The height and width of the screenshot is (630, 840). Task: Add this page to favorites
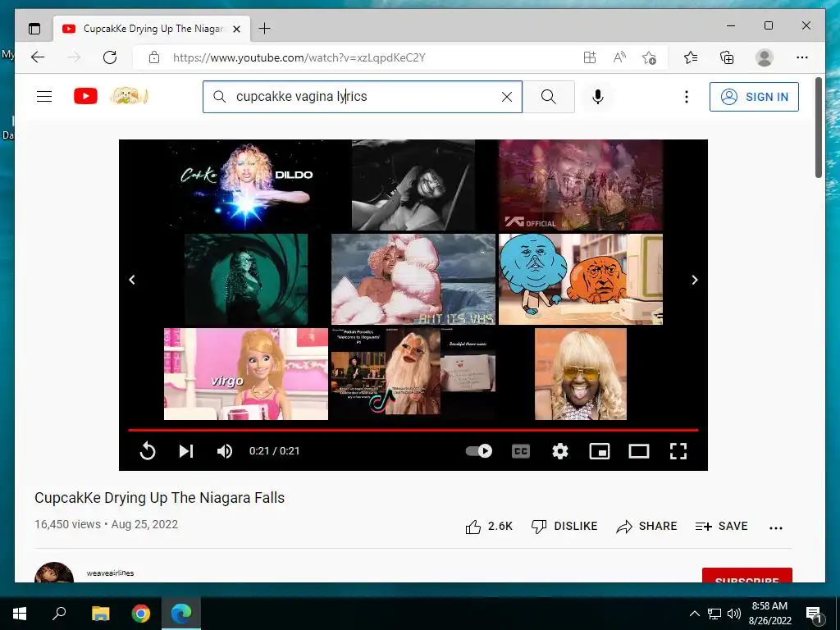pos(650,57)
